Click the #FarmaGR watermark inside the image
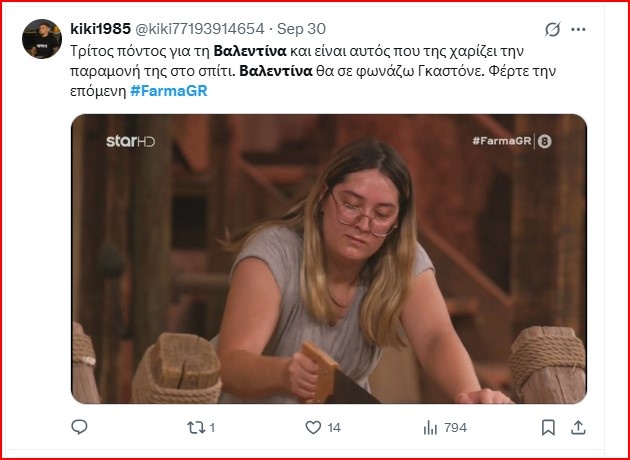Viewport: 630px width, 460px height. pos(500,141)
